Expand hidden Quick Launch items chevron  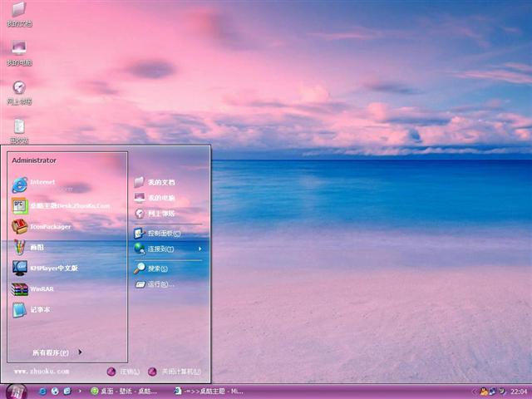[80, 392]
